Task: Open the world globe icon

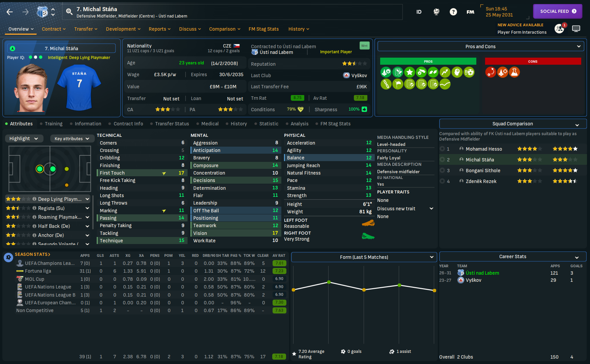Action: (x=437, y=12)
